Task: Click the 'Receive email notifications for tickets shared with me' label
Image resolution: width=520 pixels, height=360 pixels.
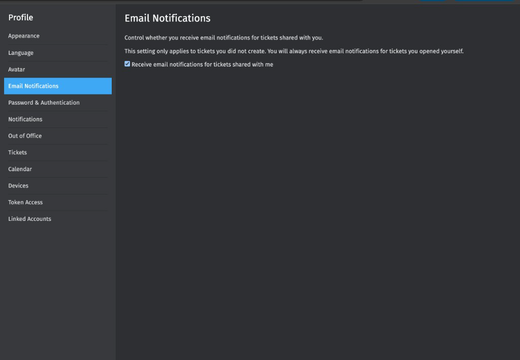Action: [202, 65]
